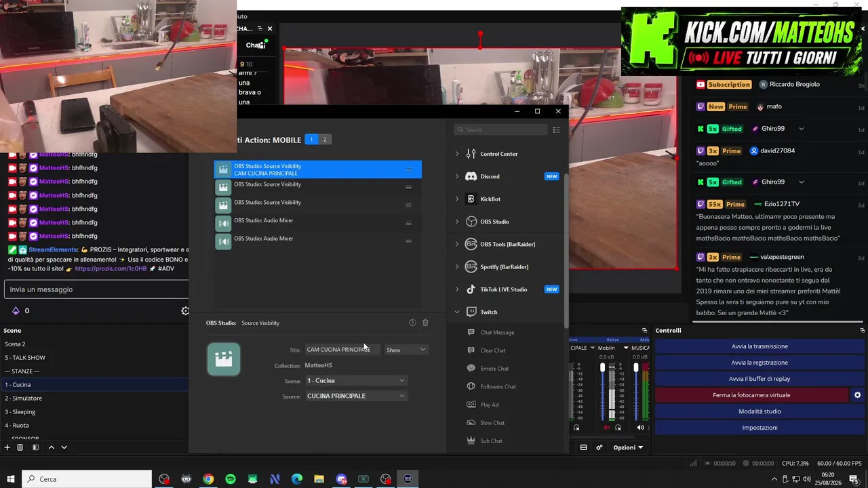Viewport: 868px width, 488px height.
Task: Switch Multi Action to page 1
Action: point(311,140)
